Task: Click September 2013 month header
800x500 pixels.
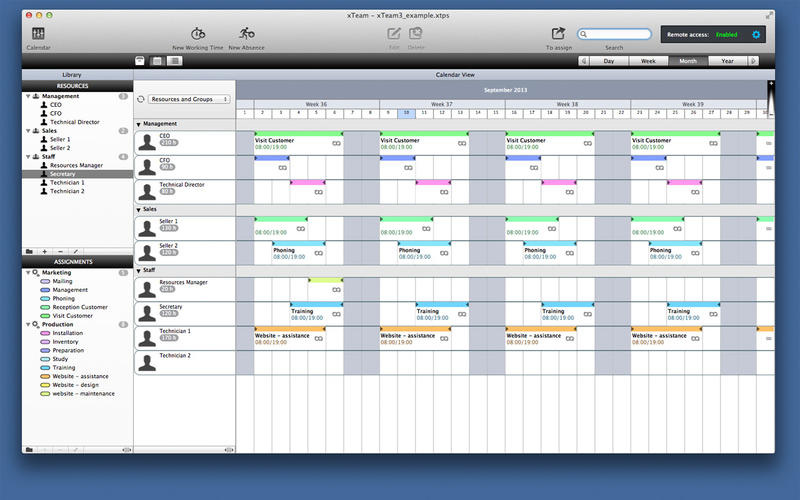Action: tap(505, 90)
